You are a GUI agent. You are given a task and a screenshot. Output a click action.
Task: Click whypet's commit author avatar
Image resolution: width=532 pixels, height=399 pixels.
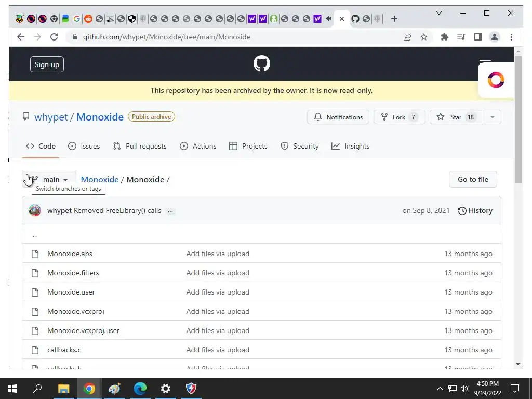35,210
